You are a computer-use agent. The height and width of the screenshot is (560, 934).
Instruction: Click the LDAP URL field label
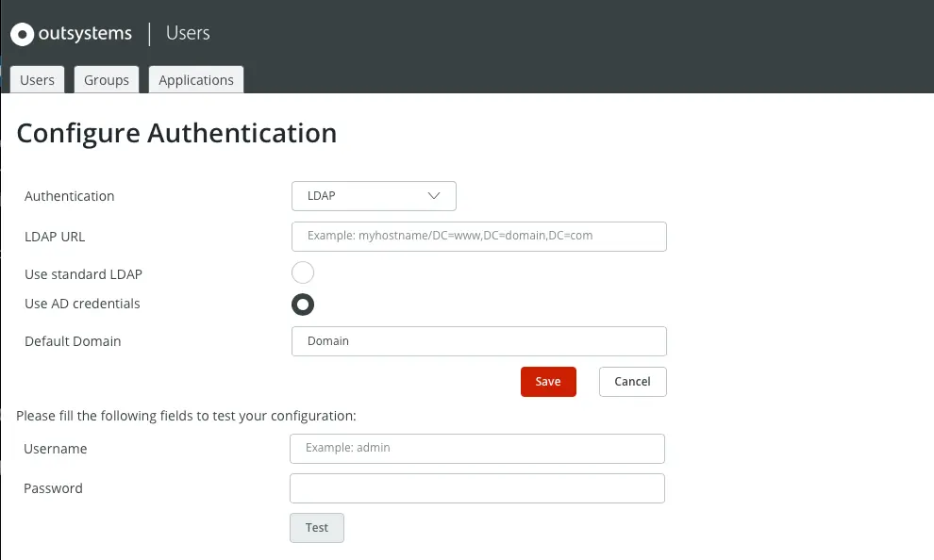click(55, 236)
